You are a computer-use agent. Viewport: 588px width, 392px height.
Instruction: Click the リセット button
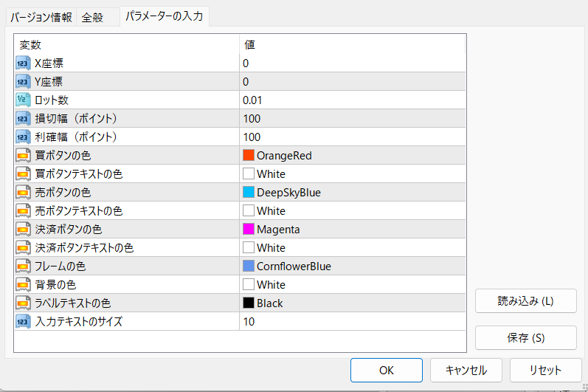click(545, 371)
